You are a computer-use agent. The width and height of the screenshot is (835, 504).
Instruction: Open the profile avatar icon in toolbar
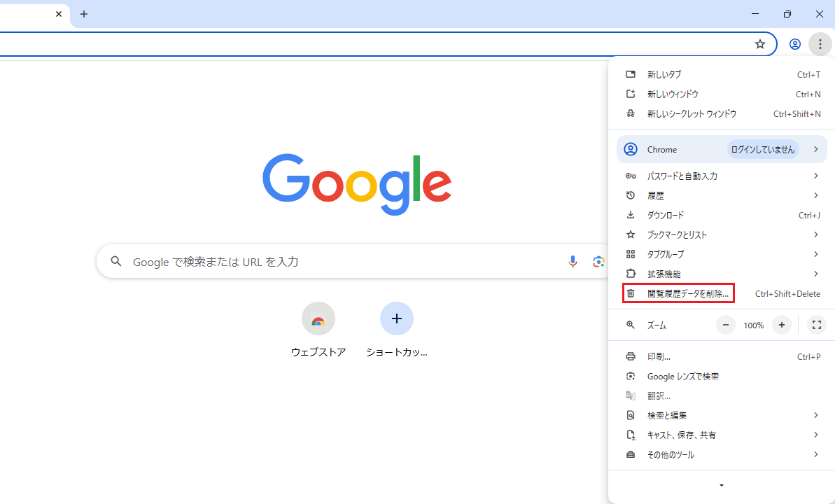794,44
